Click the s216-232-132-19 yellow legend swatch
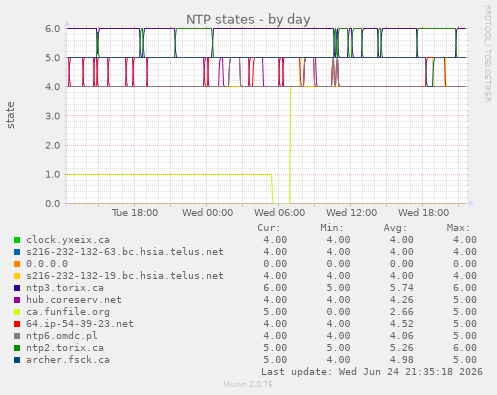The width and height of the screenshot is (497, 395). pos(17,276)
